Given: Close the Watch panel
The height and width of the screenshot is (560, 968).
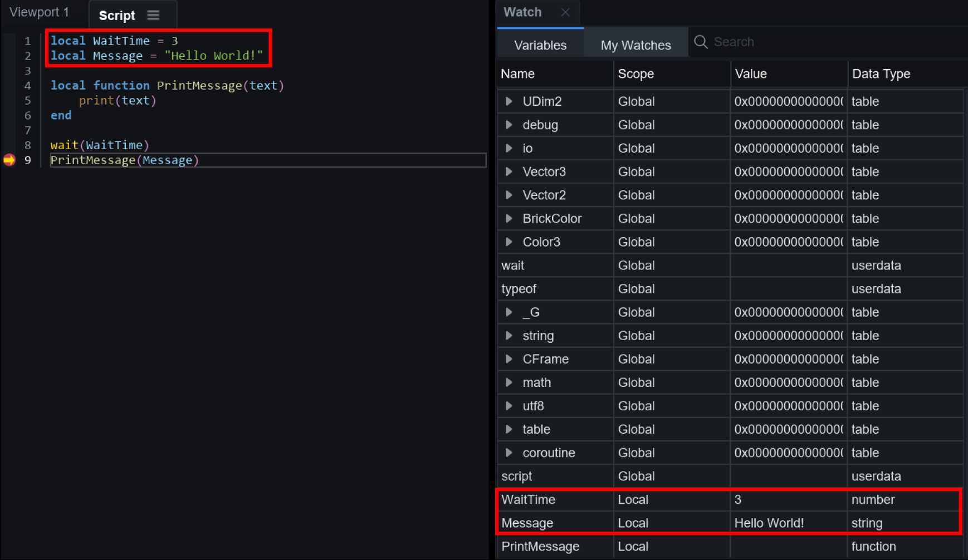Looking at the screenshot, I should coord(565,12).
